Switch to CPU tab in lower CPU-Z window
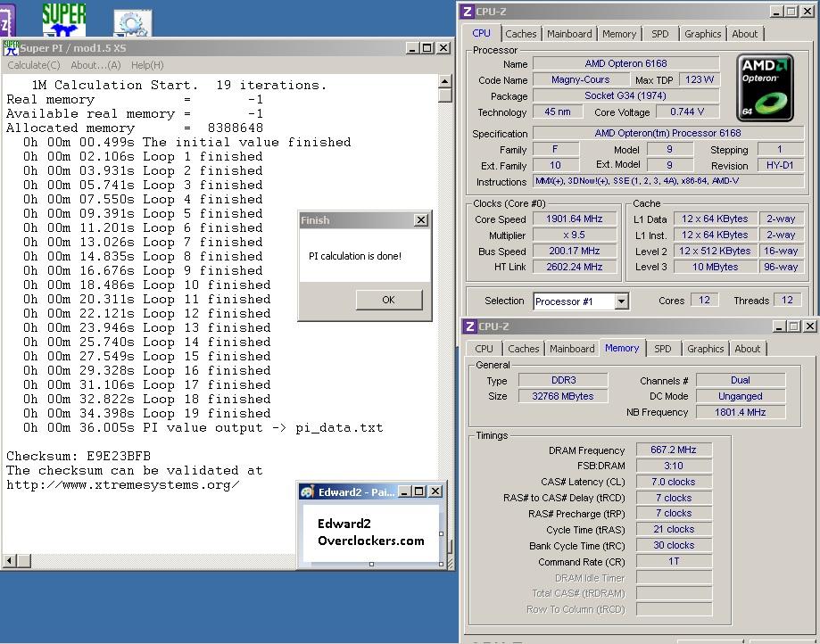This screenshot has height=644, width=820. coord(484,349)
